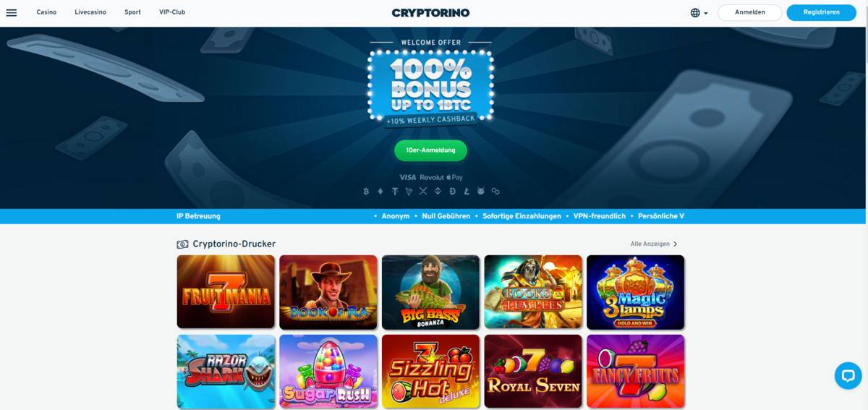The image size is (868, 410).
Task: Click the Ethereum currency icon
Action: (x=380, y=192)
